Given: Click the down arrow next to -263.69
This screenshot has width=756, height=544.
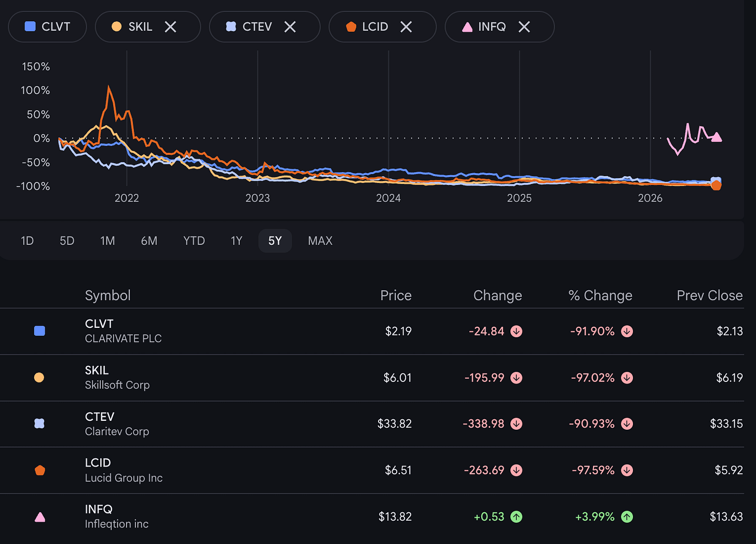Looking at the screenshot, I should coord(516,470).
